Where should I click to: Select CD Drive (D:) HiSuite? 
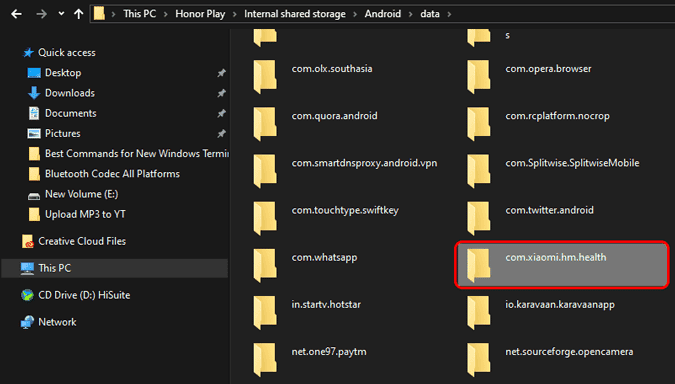coord(84,295)
